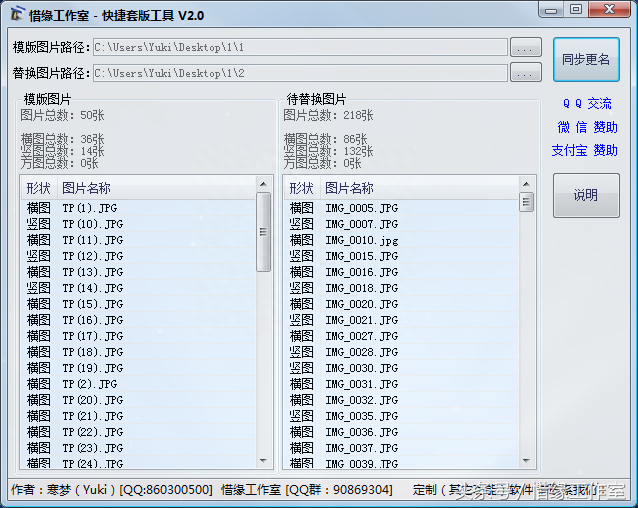Click replacement list scrollbar thumb
This screenshot has height=508, width=638.
pyautogui.click(x=526, y=202)
